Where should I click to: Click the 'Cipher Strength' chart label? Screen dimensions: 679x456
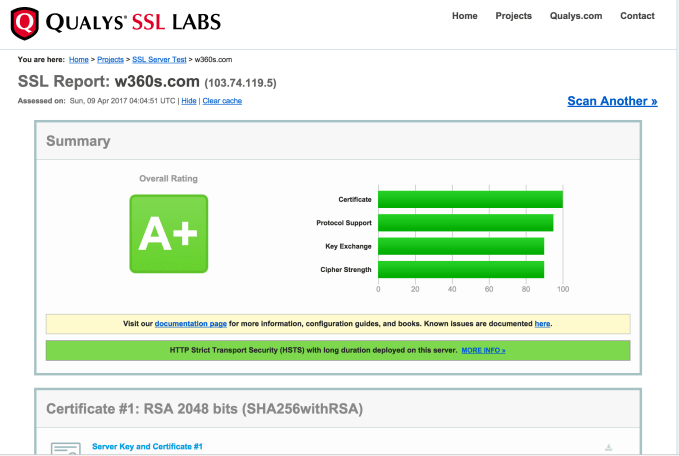click(346, 270)
